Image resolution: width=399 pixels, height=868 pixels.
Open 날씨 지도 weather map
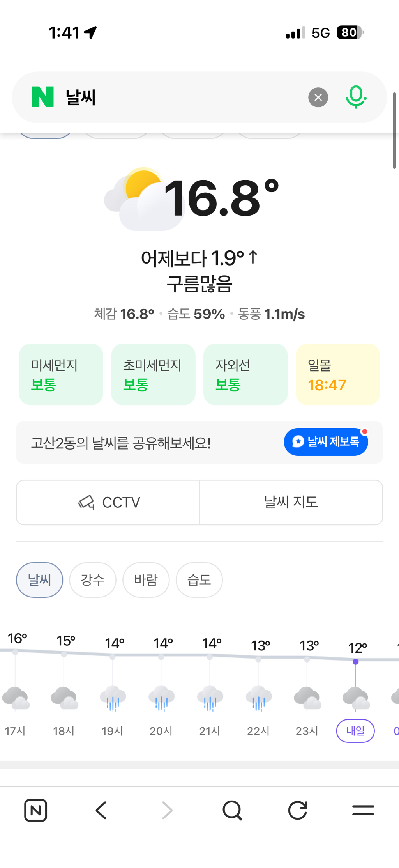point(291,503)
